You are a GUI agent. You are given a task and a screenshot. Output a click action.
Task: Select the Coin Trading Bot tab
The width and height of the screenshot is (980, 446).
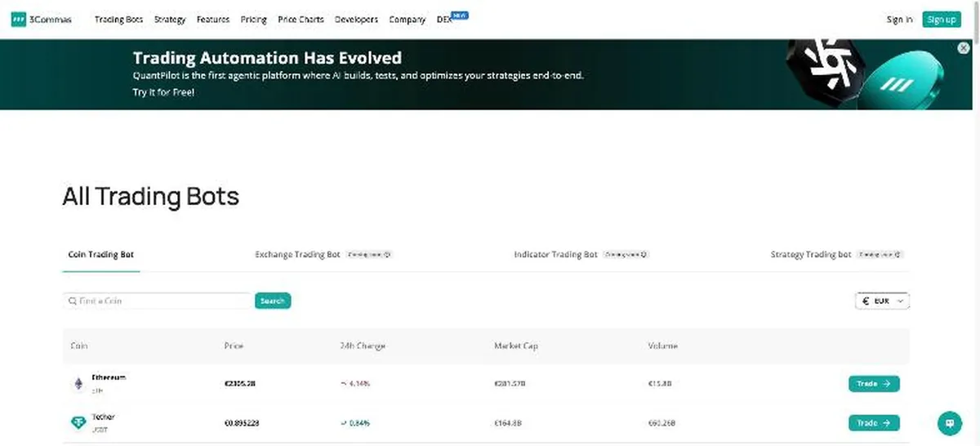(100, 255)
